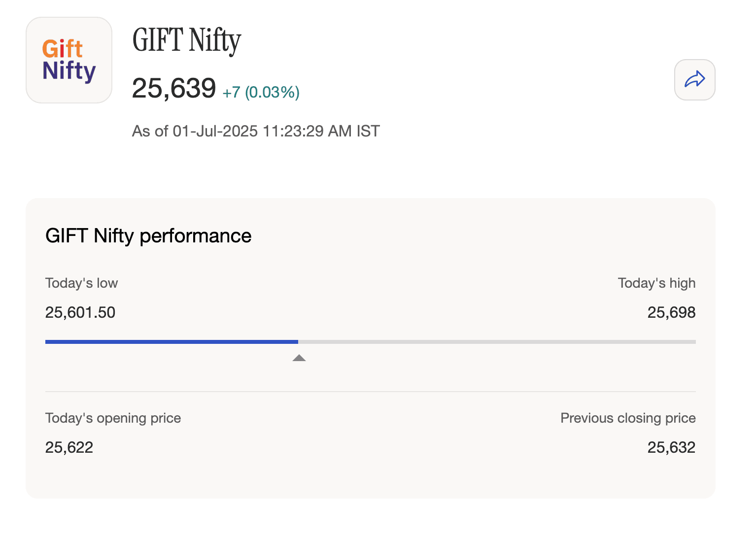
Task: Click Previous closing price 25,632
Action: 671,447
